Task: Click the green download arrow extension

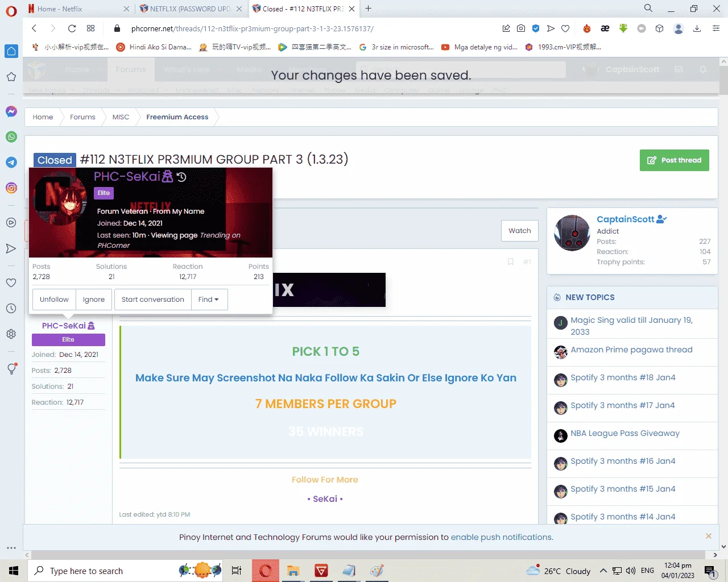Action: click(x=623, y=28)
